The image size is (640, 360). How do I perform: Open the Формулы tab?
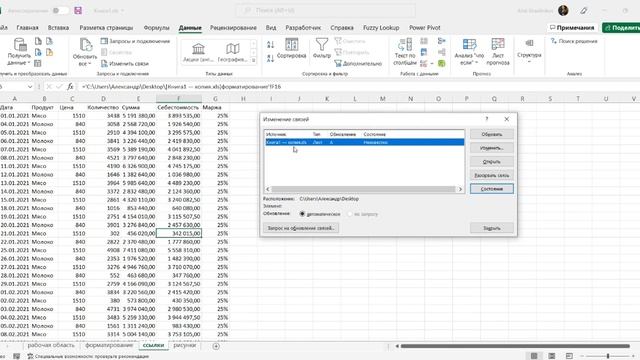pyautogui.click(x=156, y=28)
